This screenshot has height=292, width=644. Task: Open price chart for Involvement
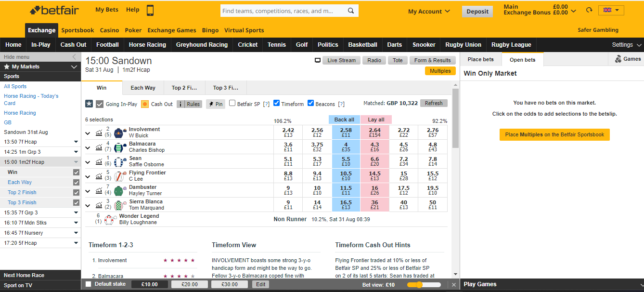pos(99,133)
